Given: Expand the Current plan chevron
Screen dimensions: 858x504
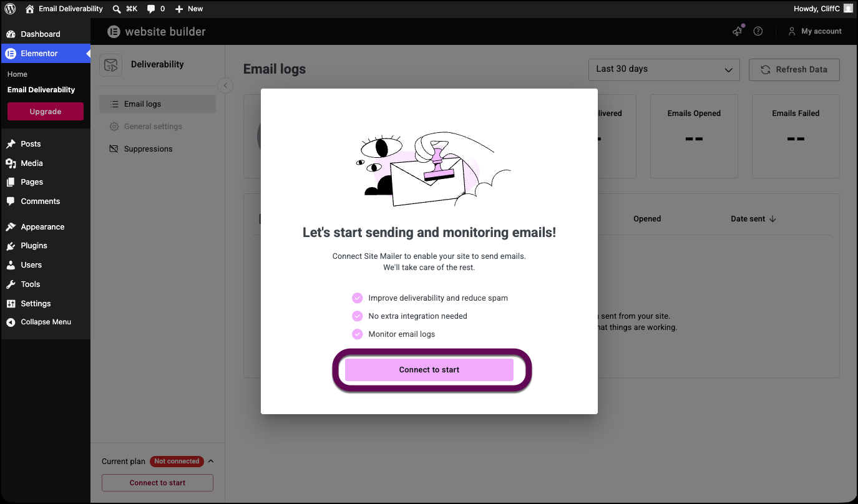Looking at the screenshot, I should [211, 462].
